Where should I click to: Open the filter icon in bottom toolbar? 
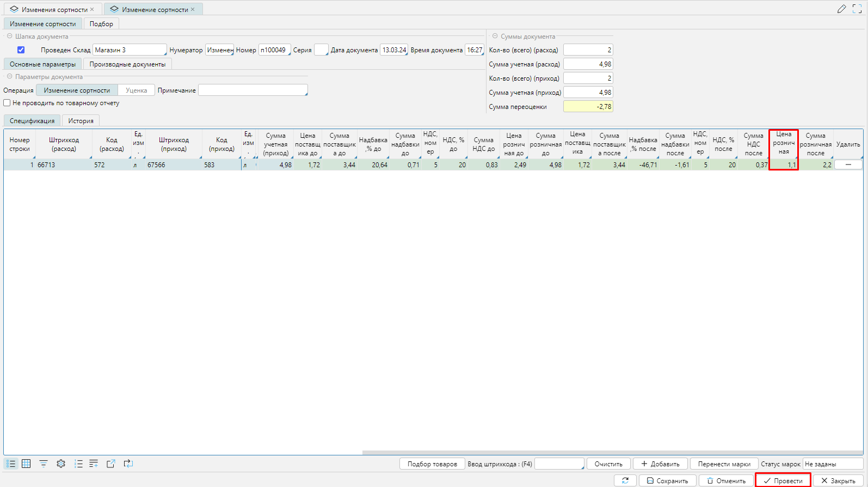point(44,464)
